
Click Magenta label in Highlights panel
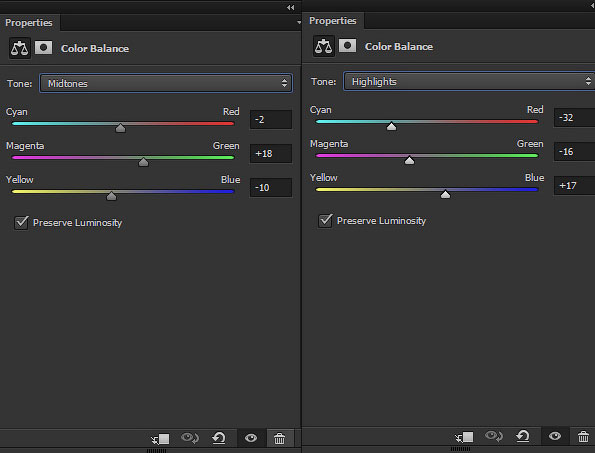[x=329, y=144]
